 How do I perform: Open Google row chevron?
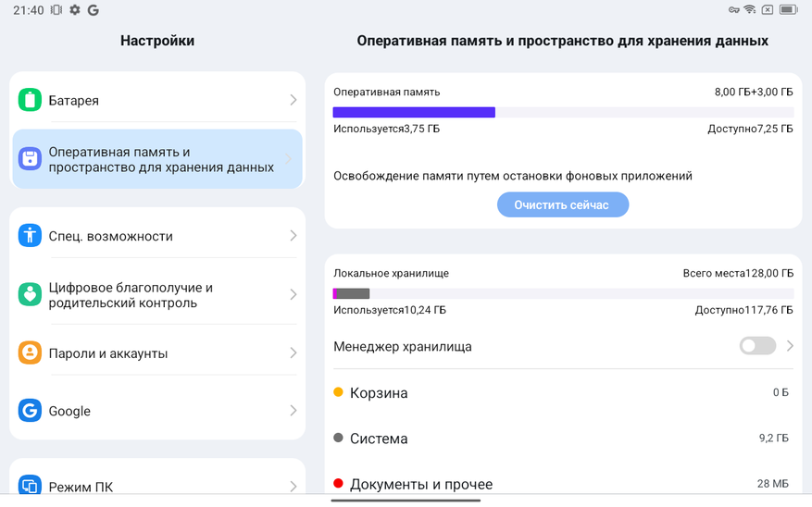(x=293, y=411)
